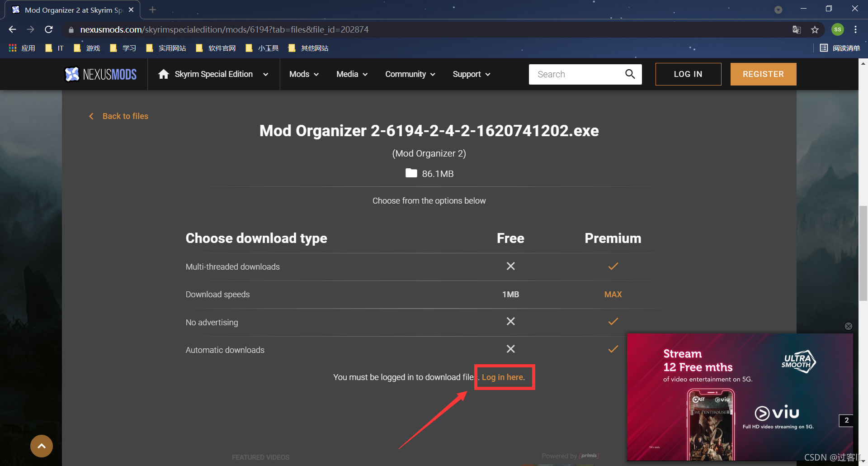This screenshot has width=868, height=466.
Task: Reload the page with refresh icon
Action: (x=49, y=29)
